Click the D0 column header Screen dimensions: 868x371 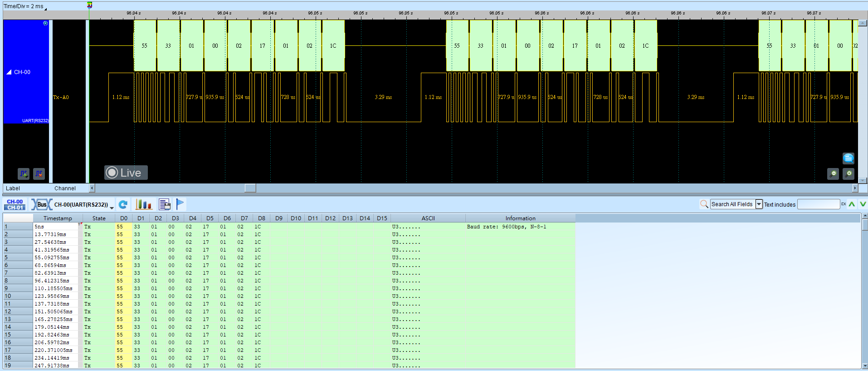coord(124,218)
